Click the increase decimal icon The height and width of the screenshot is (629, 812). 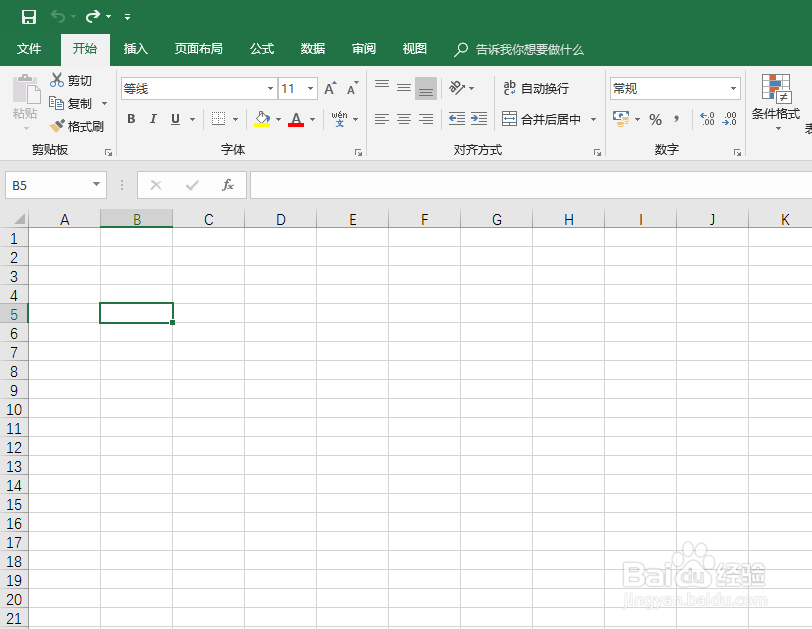[707, 119]
